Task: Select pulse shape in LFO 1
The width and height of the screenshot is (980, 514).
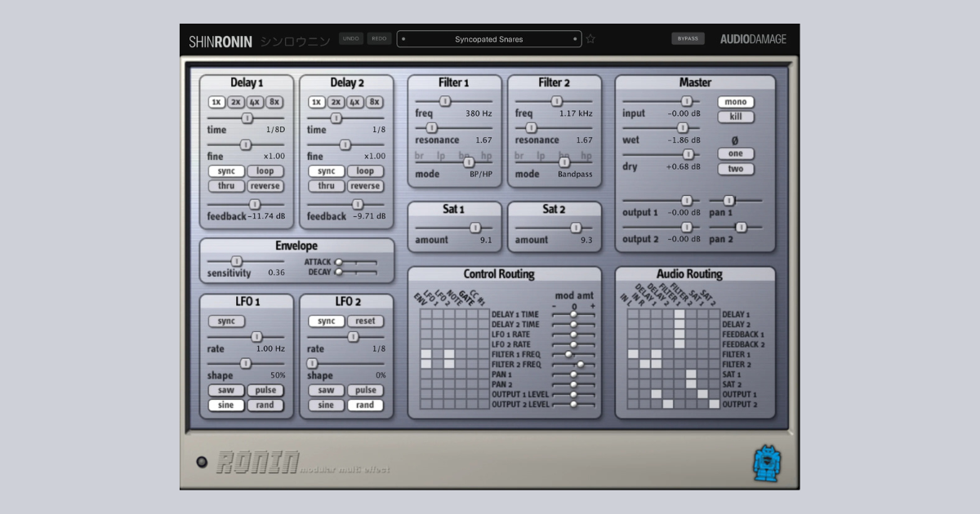Action: click(x=265, y=391)
